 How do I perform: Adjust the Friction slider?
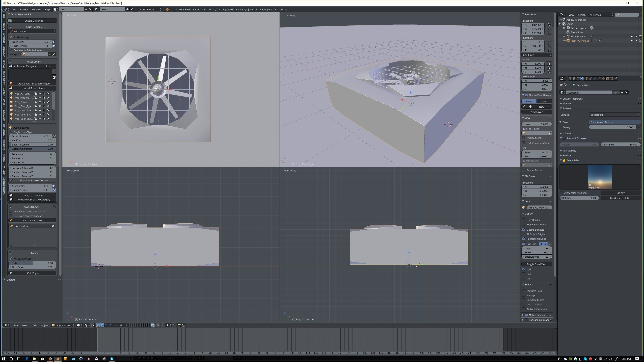(x=32, y=263)
